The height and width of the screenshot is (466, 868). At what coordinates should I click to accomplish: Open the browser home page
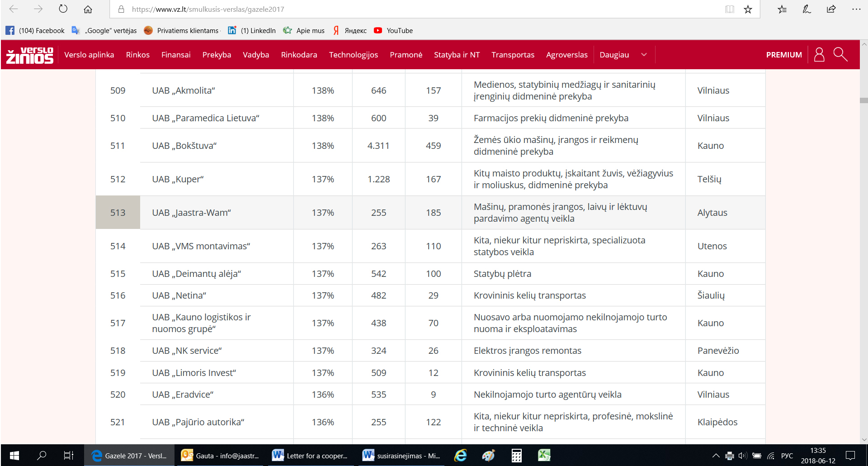(88, 9)
